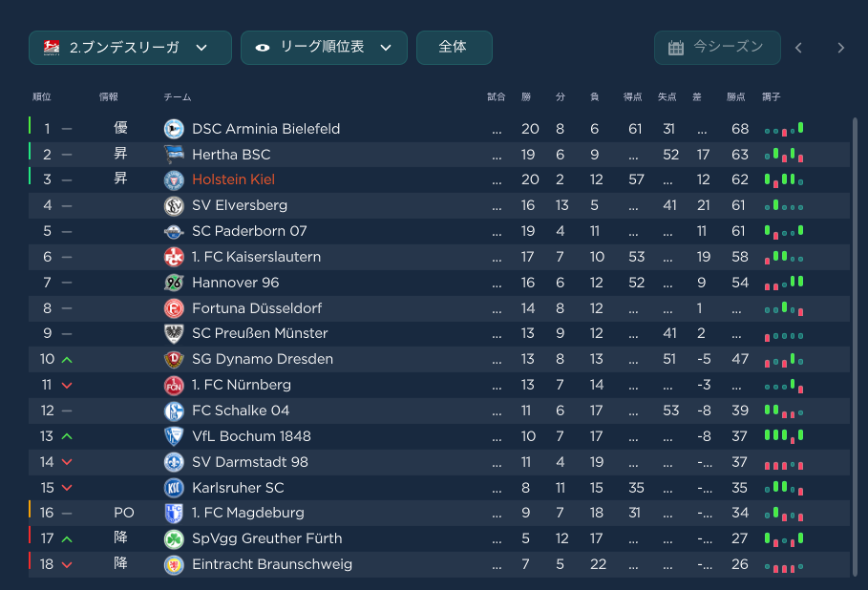The image size is (868, 590).
Task: Click the calendar icon beside 今シーズン
Action: tap(675, 48)
